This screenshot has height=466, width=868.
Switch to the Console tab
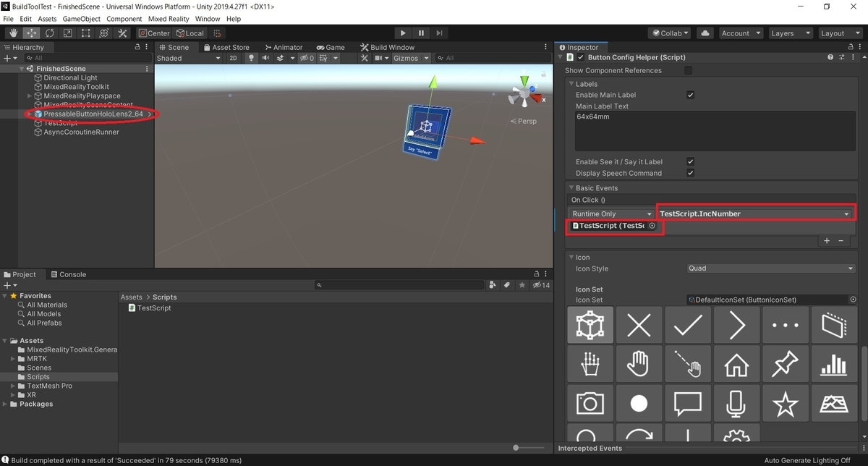pyautogui.click(x=67, y=274)
